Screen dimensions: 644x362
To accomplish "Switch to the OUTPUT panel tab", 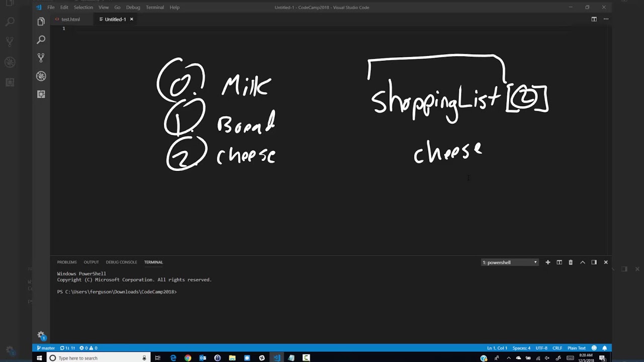I will [91, 262].
